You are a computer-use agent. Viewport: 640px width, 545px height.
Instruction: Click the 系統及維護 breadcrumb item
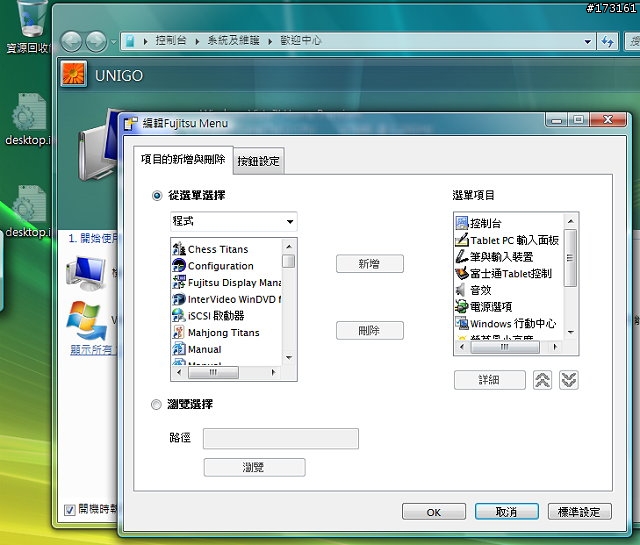pyautogui.click(x=233, y=40)
